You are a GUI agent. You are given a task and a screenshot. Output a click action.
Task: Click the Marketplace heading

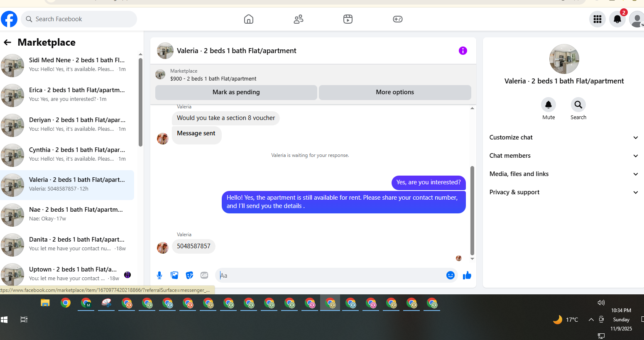pos(47,42)
